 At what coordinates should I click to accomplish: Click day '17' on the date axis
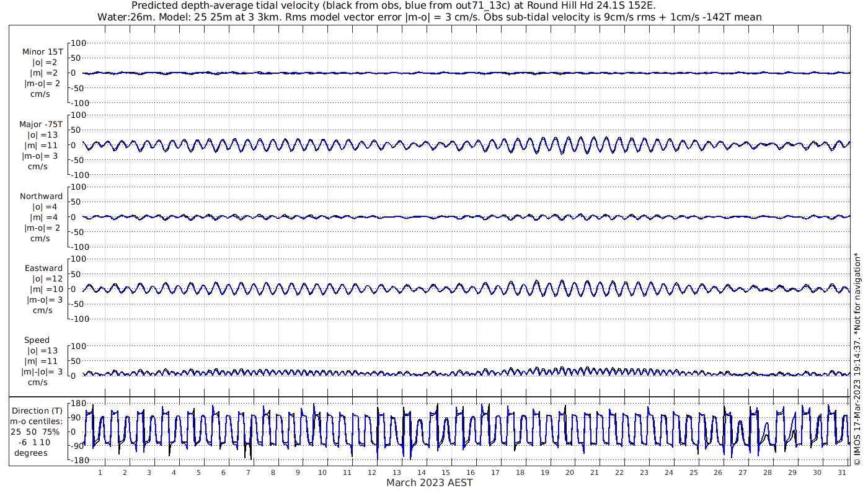(495, 472)
